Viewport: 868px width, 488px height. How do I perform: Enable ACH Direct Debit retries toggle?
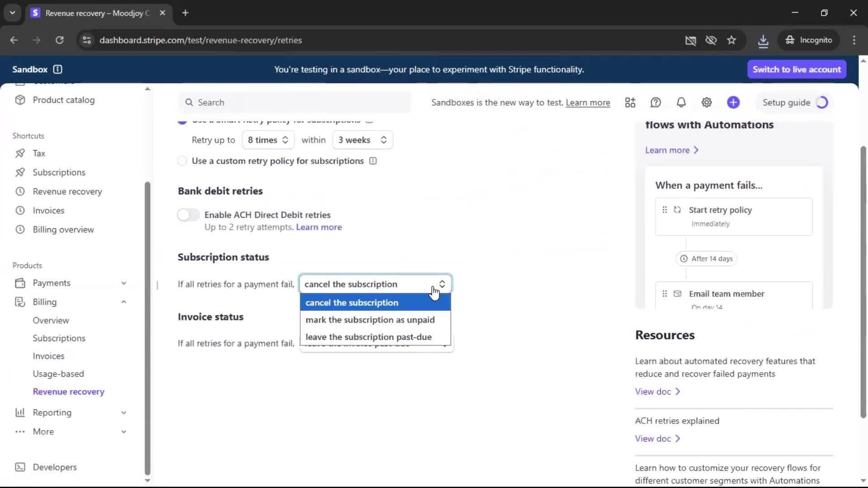[189, 215]
